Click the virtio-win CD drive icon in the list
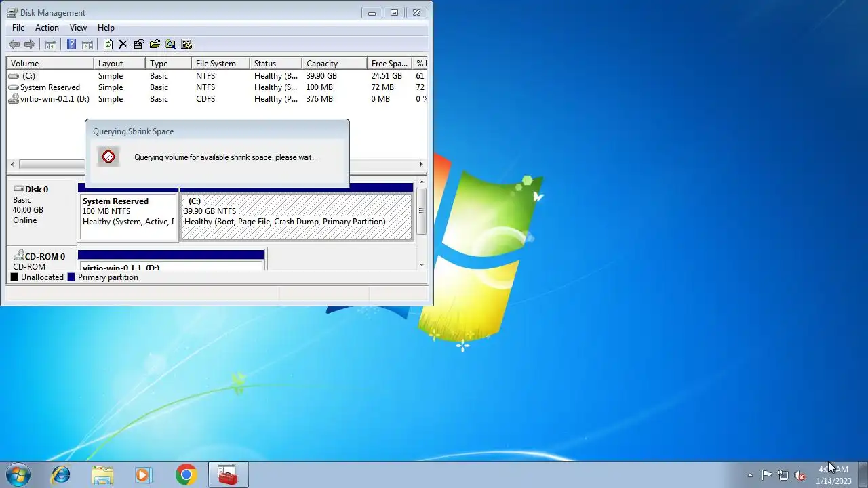The image size is (868, 488). (x=14, y=99)
